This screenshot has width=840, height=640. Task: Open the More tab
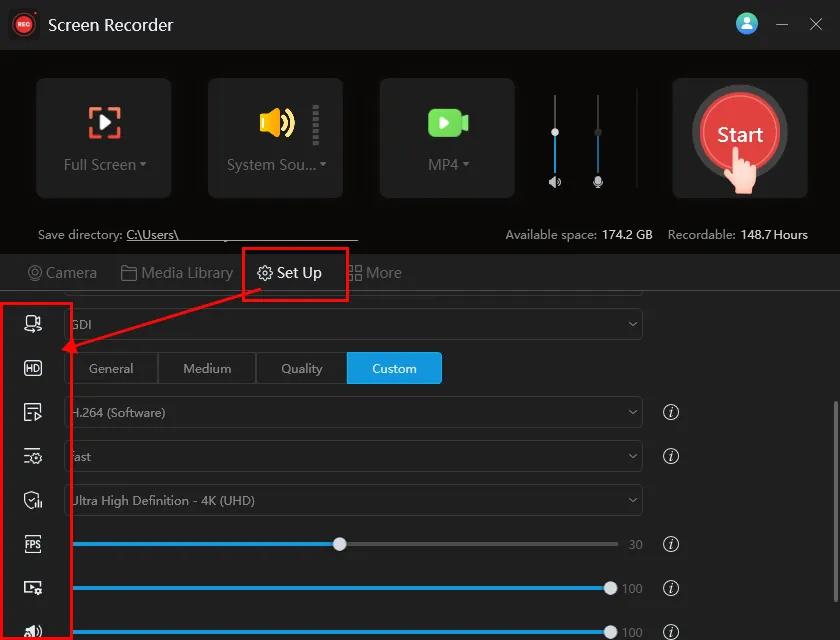point(375,273)
